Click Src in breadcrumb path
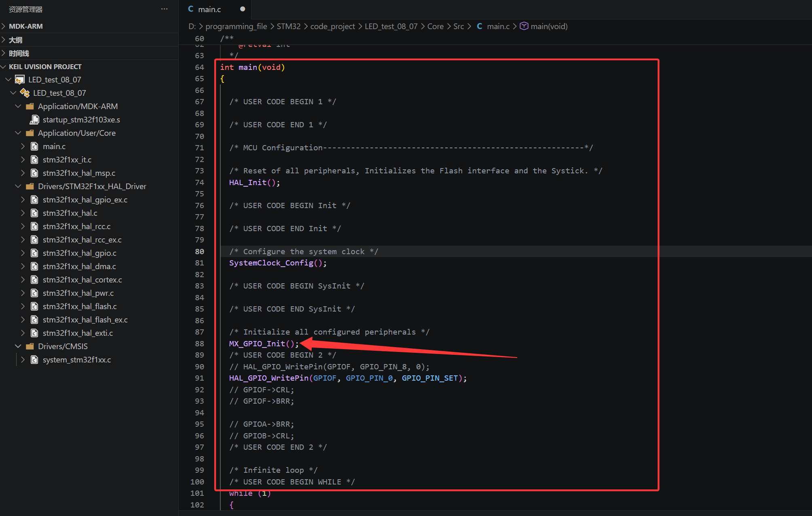The width and height of the screenshot is (812, 516). (459, 26)
